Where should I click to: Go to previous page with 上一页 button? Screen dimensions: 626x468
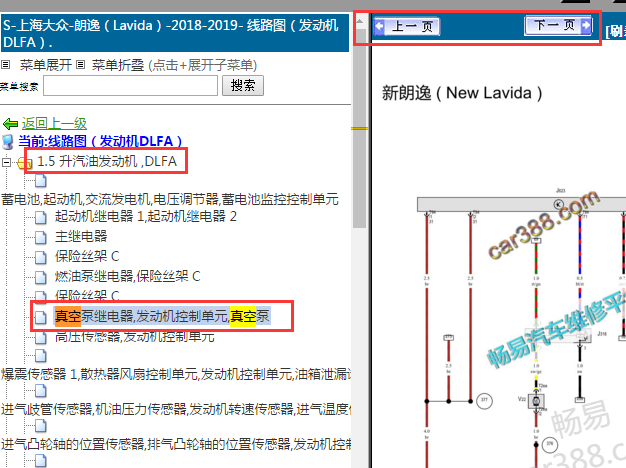click(407, 26)
